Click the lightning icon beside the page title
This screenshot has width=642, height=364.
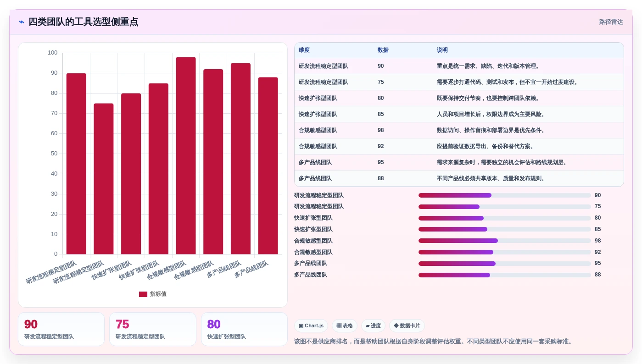(22, 22)
